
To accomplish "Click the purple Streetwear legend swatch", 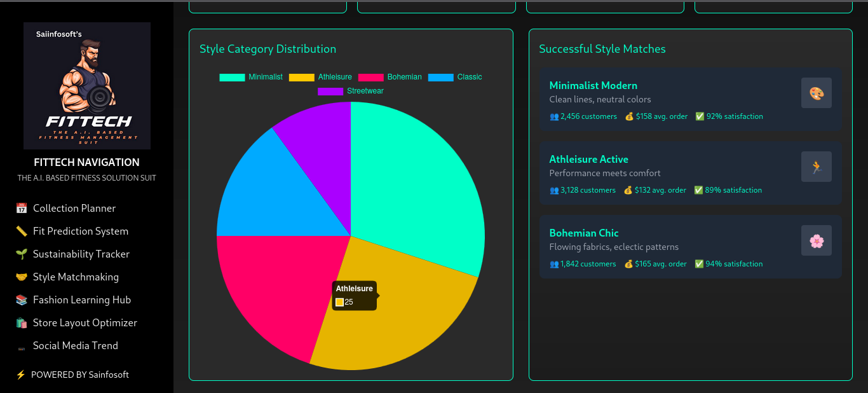I will pyautogui.click(x=330, y=91).
